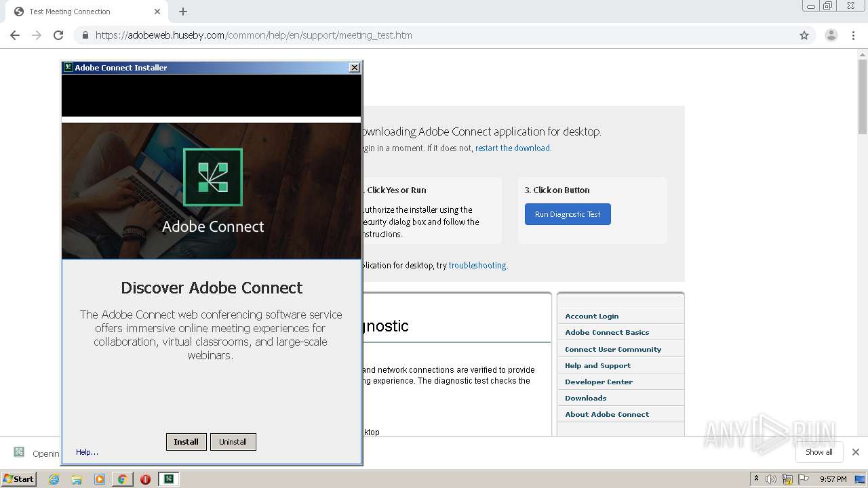Open a new browser tab
The width and height of the screenshot is (868, 488).
click(x=183, y=12)
